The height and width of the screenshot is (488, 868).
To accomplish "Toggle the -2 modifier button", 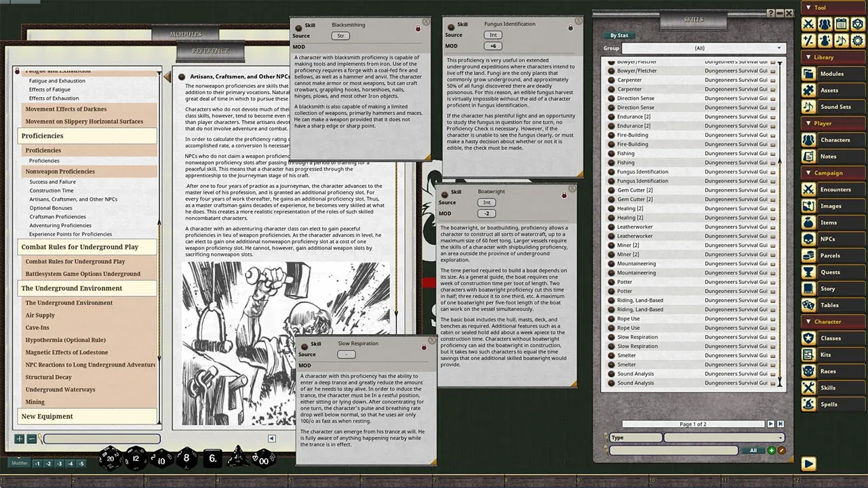I will tap(49, 464).
